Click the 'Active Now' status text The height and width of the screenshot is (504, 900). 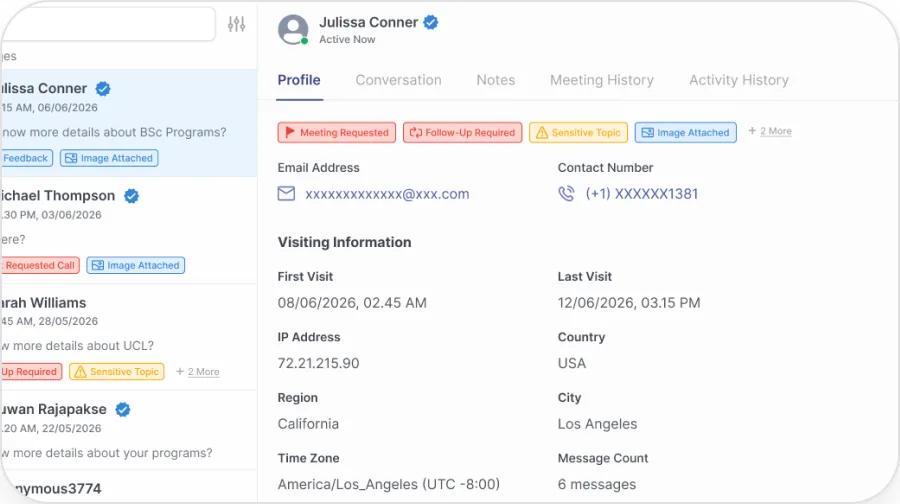[347, 40]
